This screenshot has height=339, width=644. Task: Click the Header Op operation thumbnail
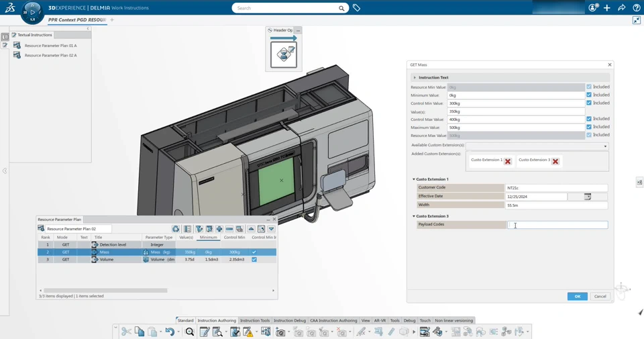pyautogui.click(x=283, y=54)
